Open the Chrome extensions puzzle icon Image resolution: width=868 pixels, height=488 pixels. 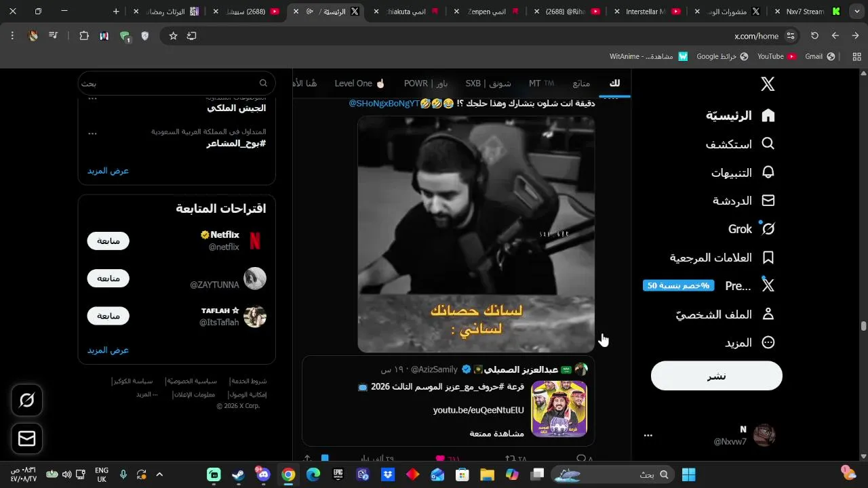[x=84, y=36]
